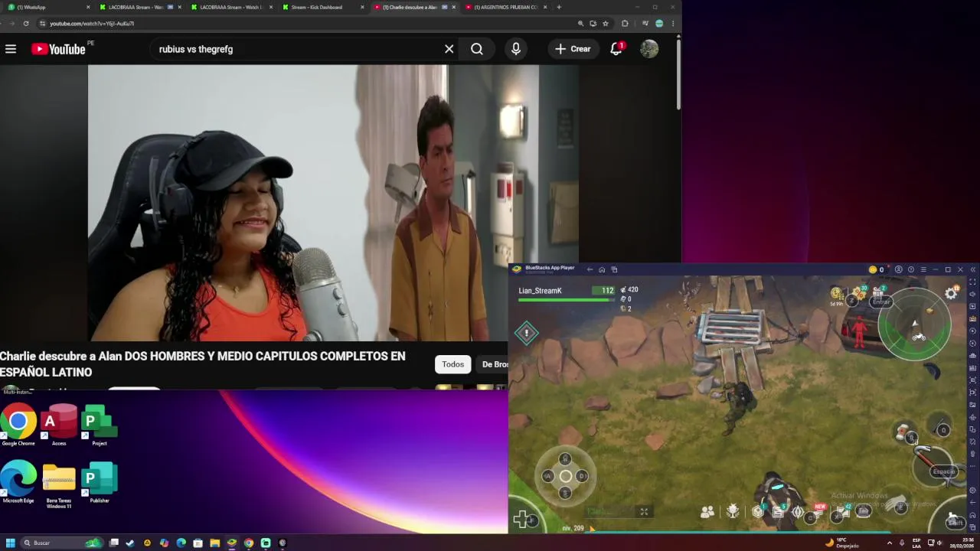Open Chrome three-dot menu
The width and height of the screenshot is (980, 551).
click(673, 24)
